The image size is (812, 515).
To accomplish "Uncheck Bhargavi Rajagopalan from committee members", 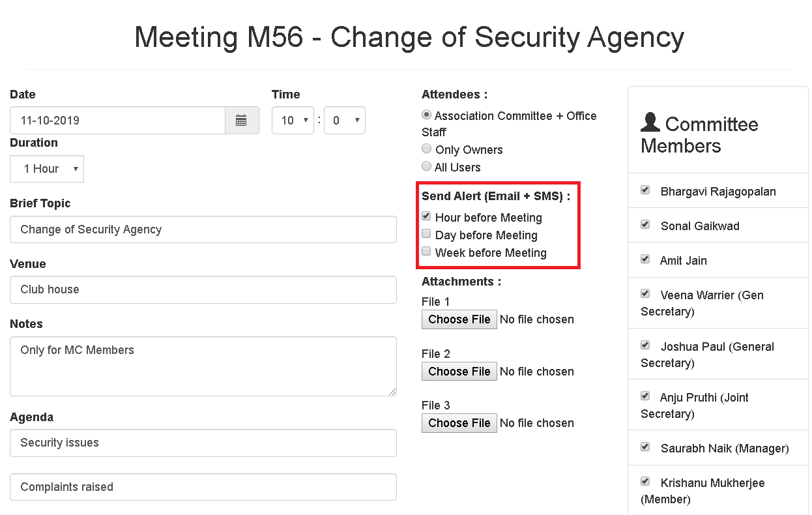I will (645, 190).
